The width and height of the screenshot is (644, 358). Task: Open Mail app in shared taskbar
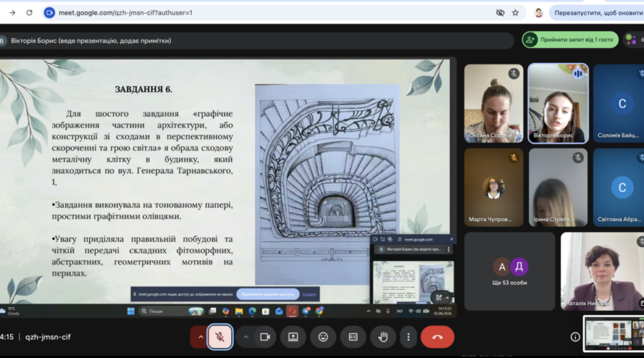click(x=279, y=311)
